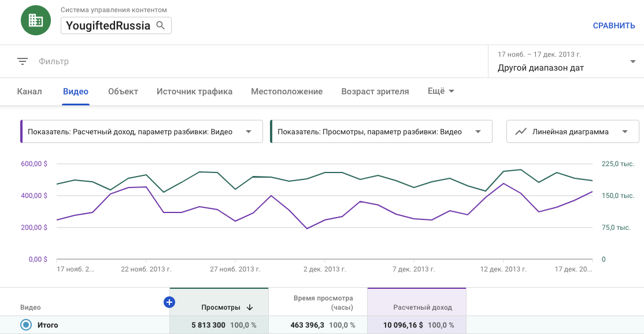Click the filter funnel icon
Screen dimensions: 644x334
(22, 61)
